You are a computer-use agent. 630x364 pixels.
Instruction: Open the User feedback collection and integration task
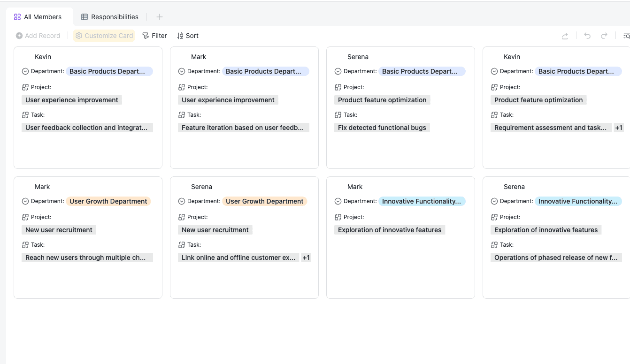point(87,128)
